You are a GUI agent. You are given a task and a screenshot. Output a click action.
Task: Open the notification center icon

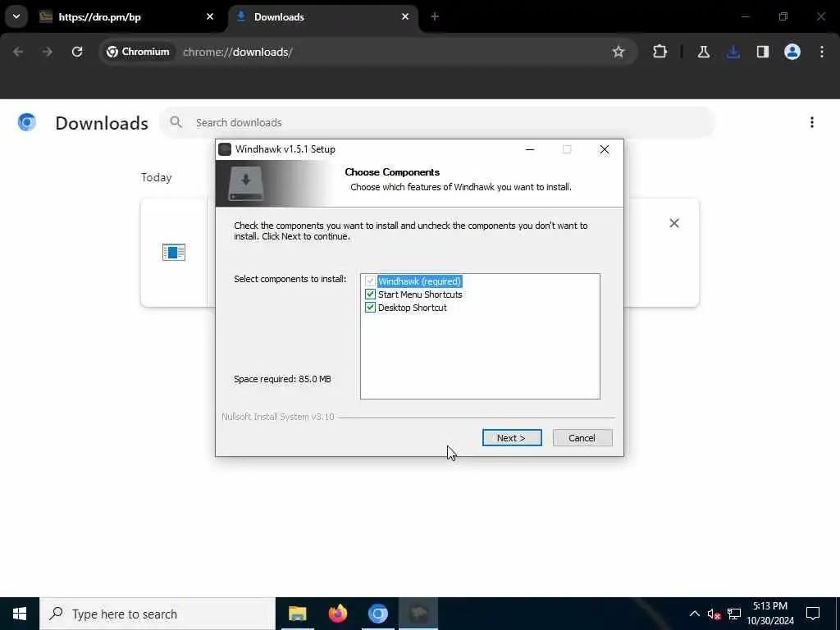coord(813,614)
